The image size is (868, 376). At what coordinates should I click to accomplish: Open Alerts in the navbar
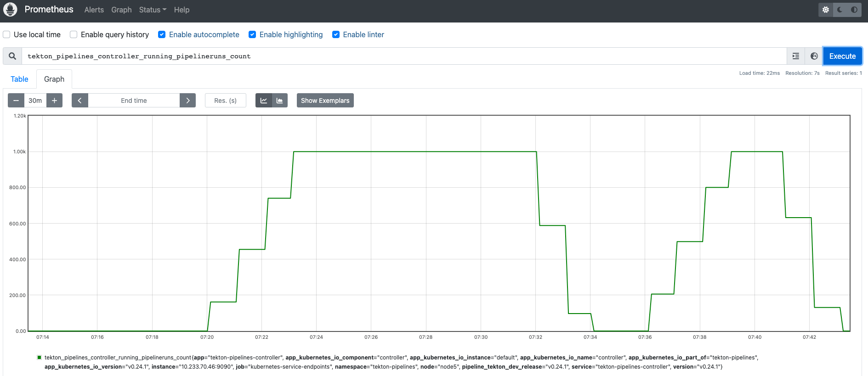coord(94,10)
